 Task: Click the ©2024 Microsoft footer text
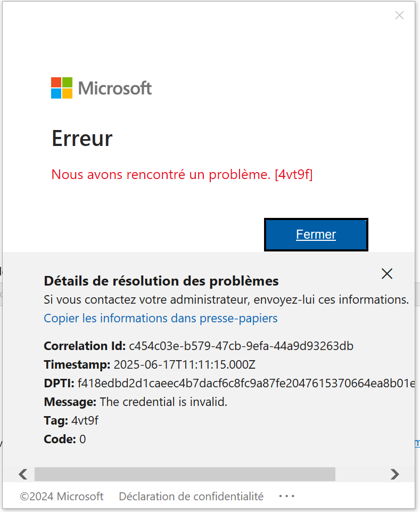coord(62,497)
